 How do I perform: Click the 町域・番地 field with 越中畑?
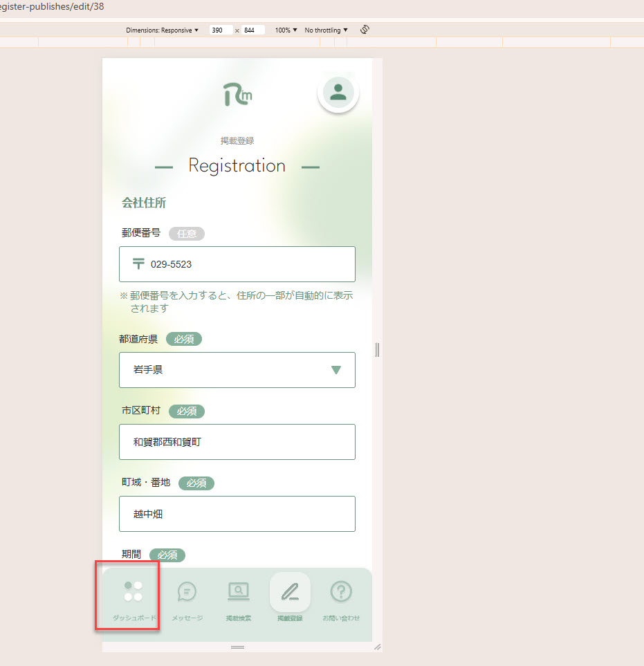tap(237, 514)
